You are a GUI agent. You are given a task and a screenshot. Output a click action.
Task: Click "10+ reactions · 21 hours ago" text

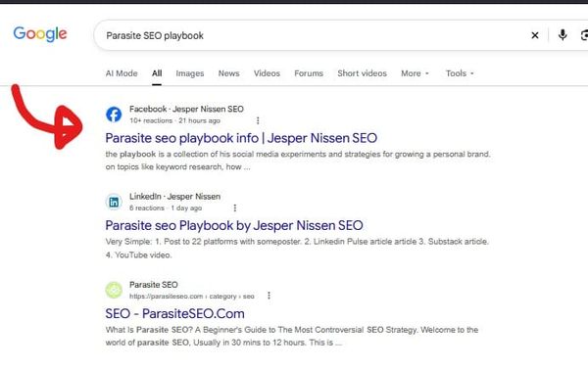174,120
